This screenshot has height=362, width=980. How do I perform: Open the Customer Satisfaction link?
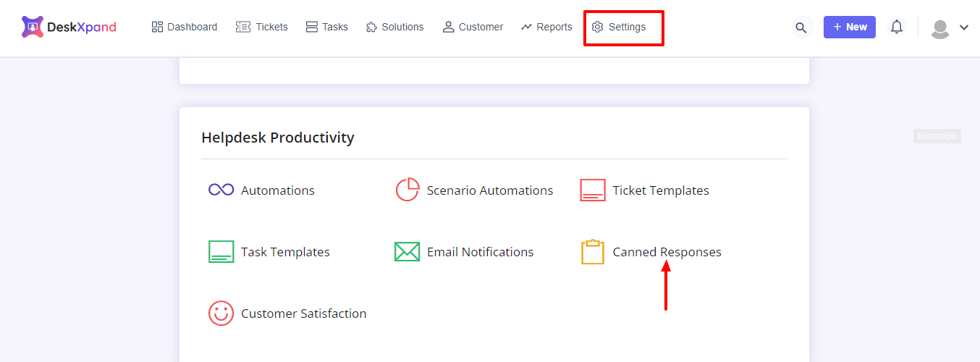point(303,313)
